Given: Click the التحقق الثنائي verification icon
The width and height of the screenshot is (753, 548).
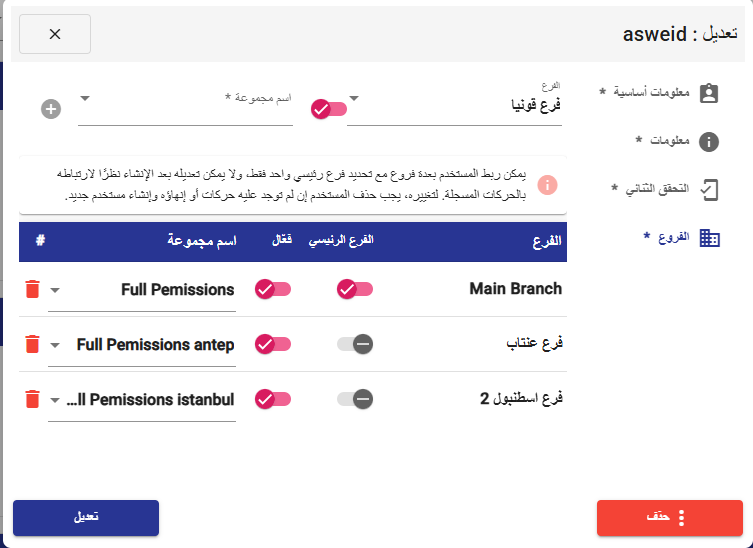Looking at the screenshot, I should (709, 190).
